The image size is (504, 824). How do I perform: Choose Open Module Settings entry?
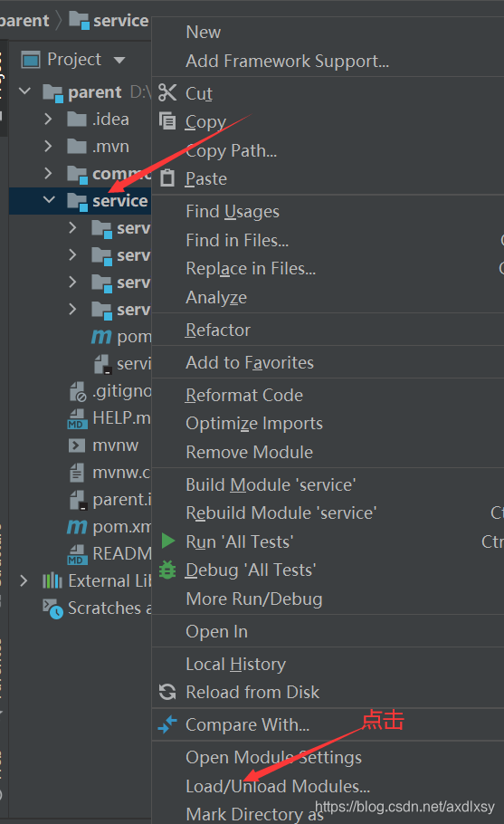[x=273, y=757]
